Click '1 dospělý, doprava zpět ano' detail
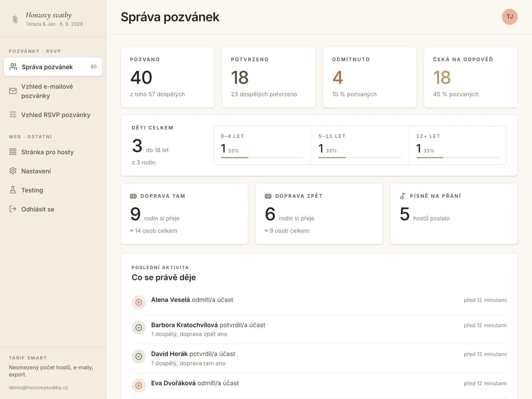 [x=189, y=334]
